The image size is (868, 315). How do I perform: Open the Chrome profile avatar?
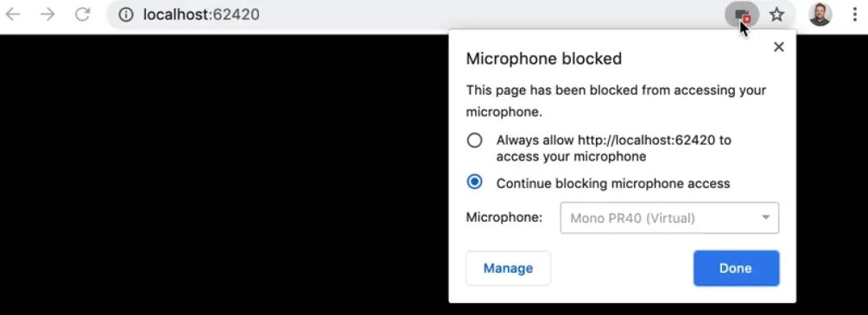pos(820,15)
